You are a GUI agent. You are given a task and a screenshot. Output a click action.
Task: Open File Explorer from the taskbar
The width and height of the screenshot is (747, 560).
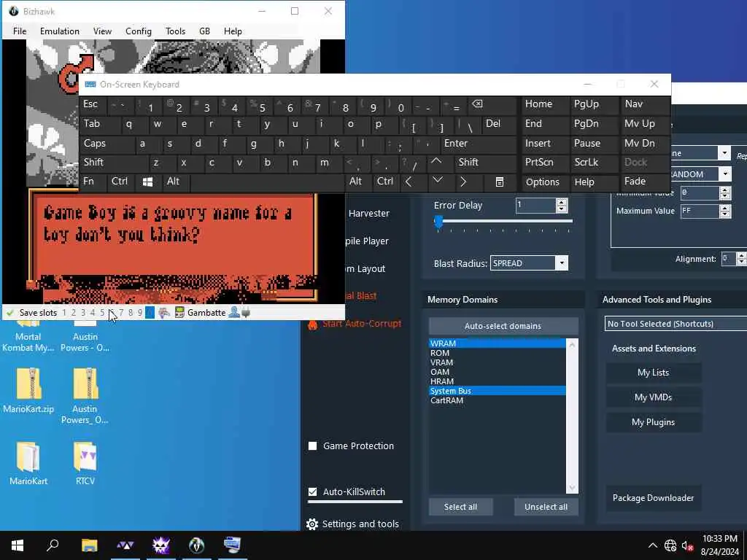(89, 545)
